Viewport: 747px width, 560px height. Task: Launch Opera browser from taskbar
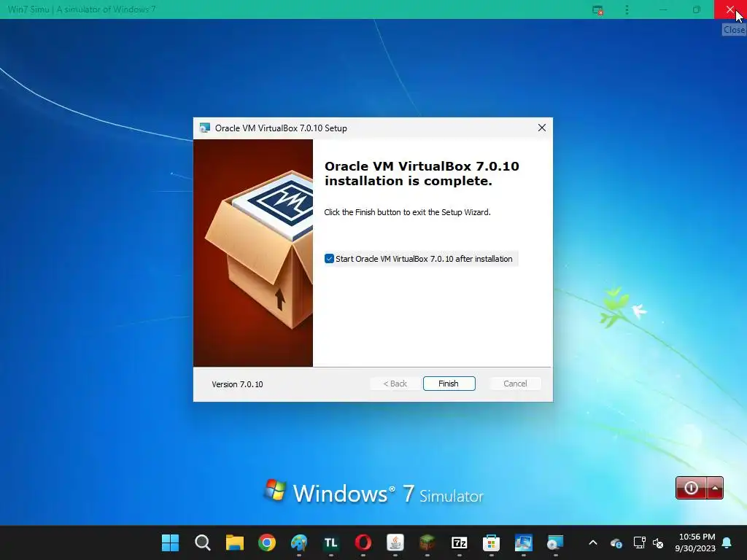(363, 542)
